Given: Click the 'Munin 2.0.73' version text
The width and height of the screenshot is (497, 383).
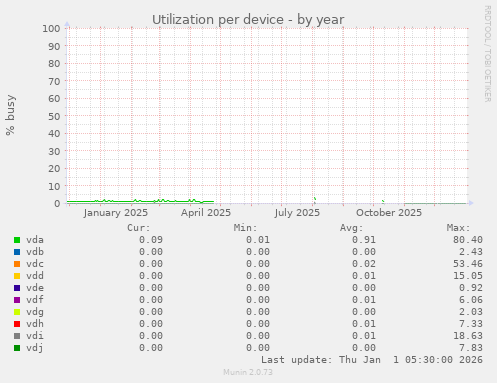Looking at the screenshot, I should 248,372.
